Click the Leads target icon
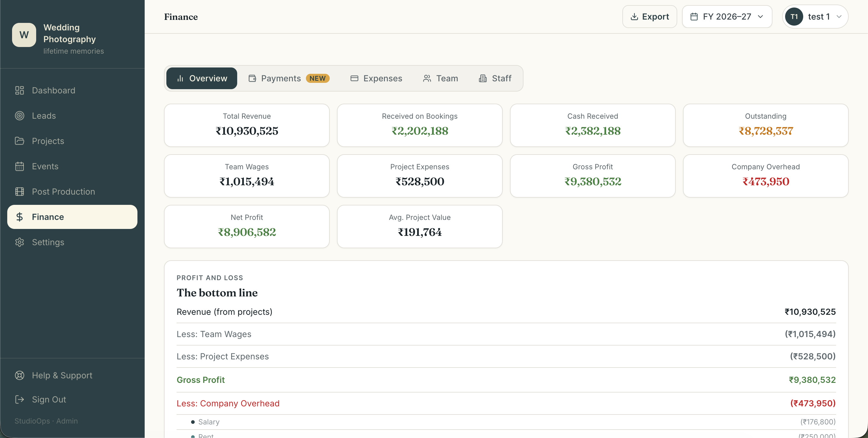868x438 pixels. point(20,115)
